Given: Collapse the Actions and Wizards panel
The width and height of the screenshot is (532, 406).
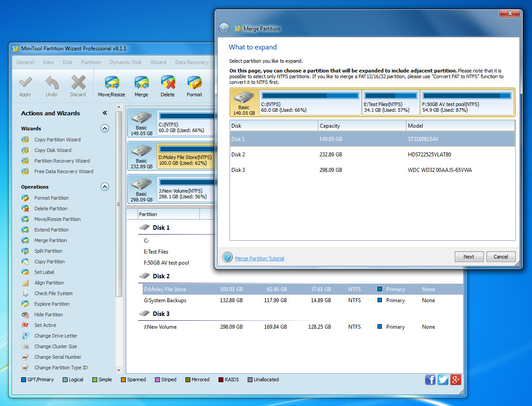Looking at the screenshot, I should coord(105,113).
